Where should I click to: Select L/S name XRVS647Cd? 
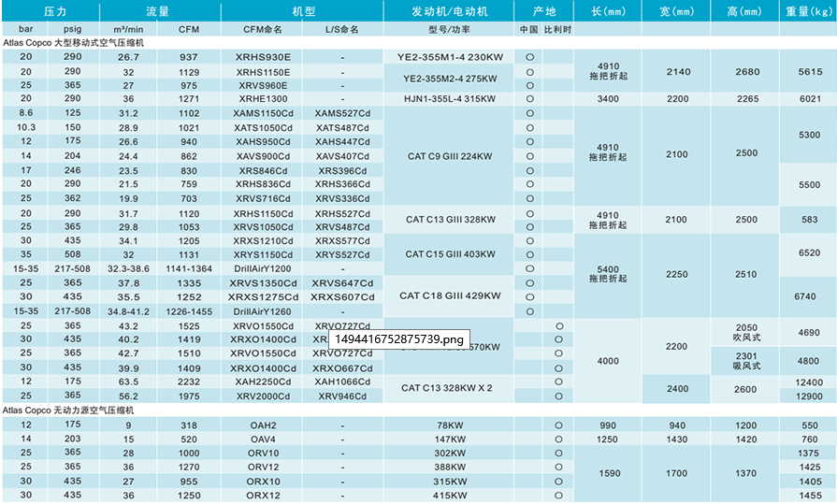pos(342,283)
